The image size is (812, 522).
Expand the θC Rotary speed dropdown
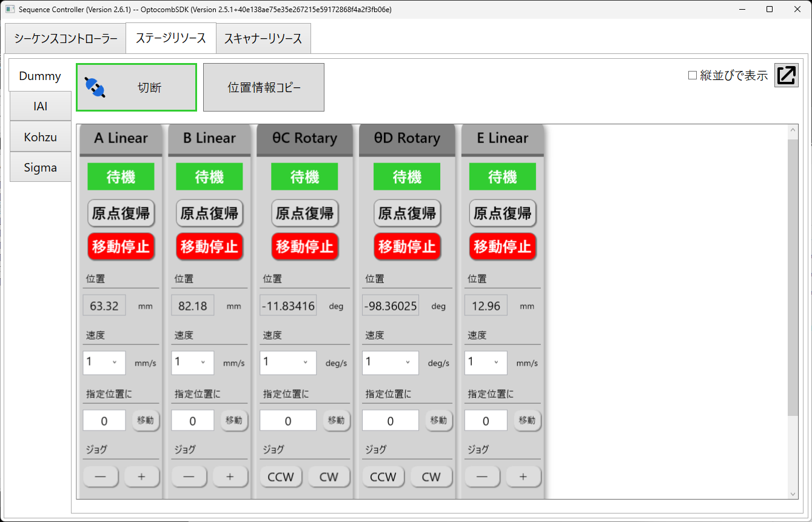point(287,363)
